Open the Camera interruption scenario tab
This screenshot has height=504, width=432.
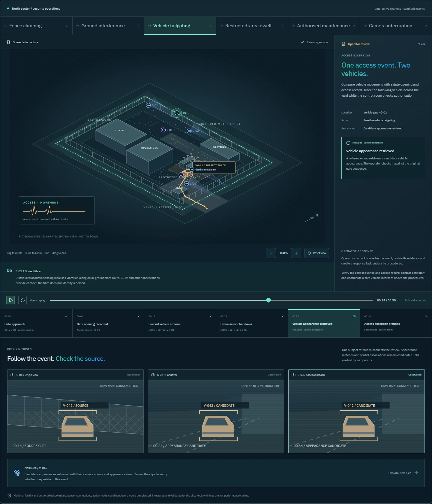pos(396,26)
